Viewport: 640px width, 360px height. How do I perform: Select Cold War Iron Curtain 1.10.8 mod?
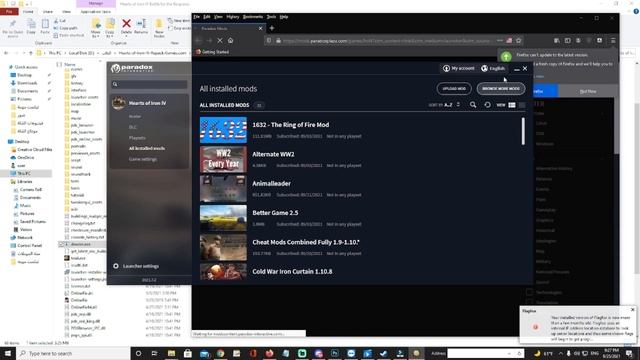[292, 271]
